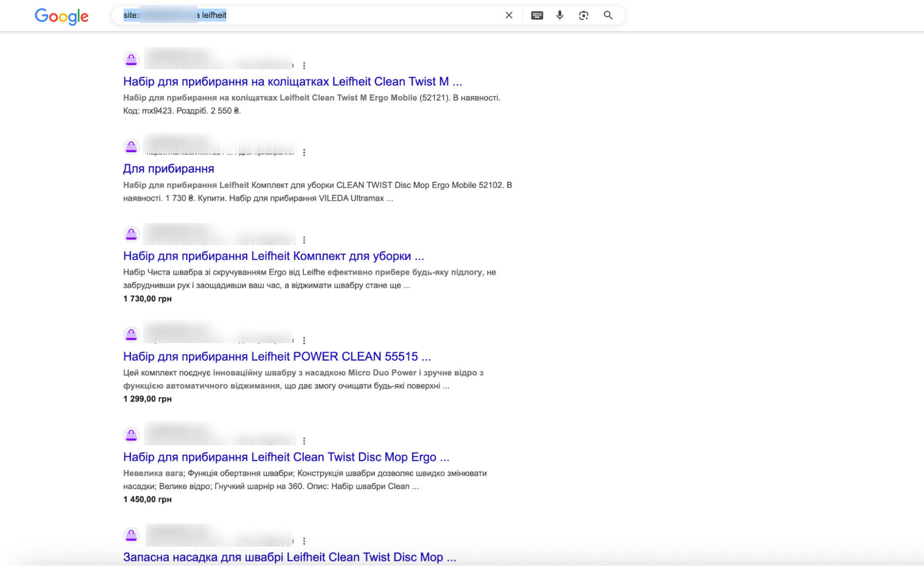This screenshot has width=924, height=566.
Task: Open the three-dot menu of the first result
Action: click(x=304, y=66)
